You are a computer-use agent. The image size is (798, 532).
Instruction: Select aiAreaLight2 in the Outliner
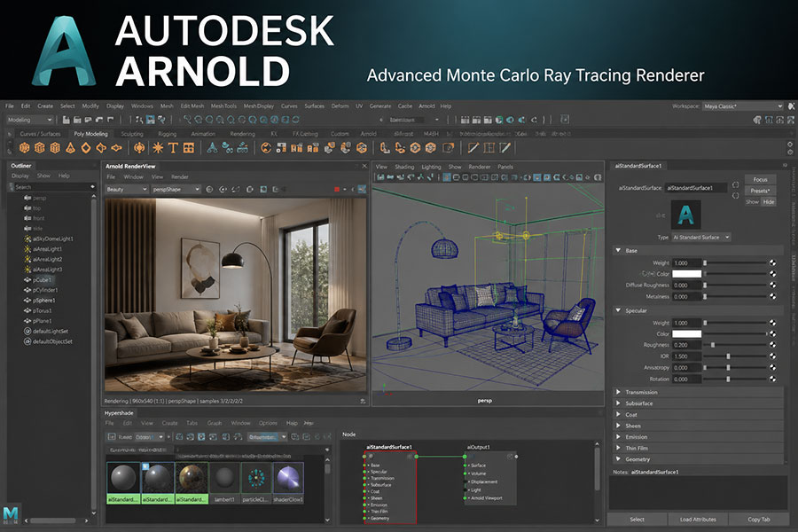tap(47, 259)
